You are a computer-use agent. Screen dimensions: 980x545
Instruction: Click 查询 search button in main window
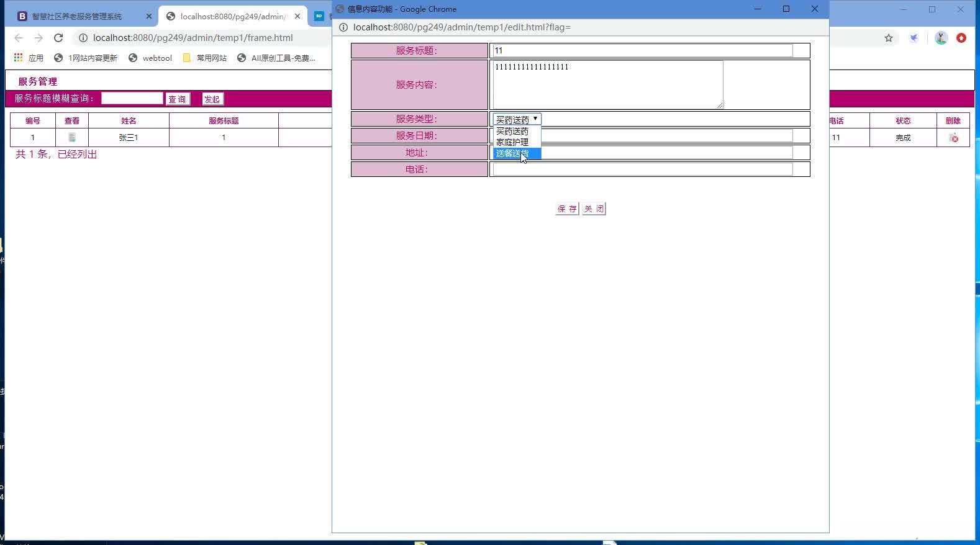(177, 99)
